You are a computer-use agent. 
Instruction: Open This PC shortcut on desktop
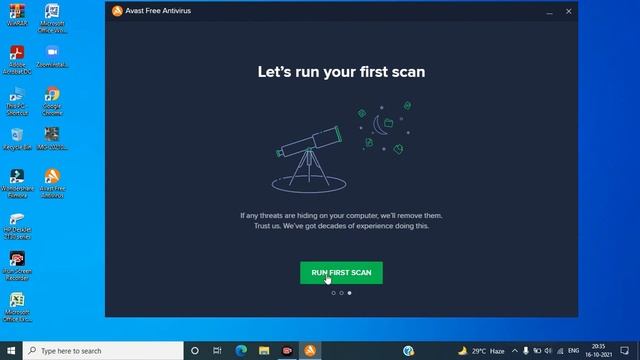coord(17,102)
